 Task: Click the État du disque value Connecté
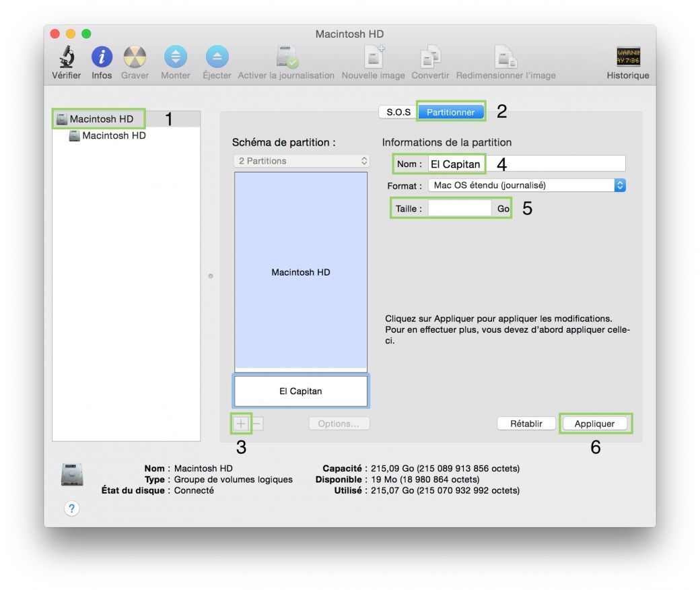[194, 490]
